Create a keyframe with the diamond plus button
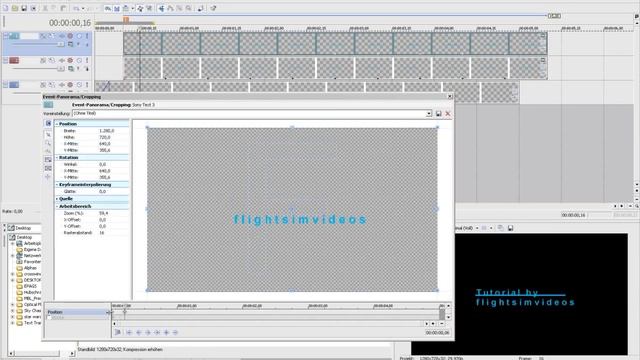 click(166, 333)
